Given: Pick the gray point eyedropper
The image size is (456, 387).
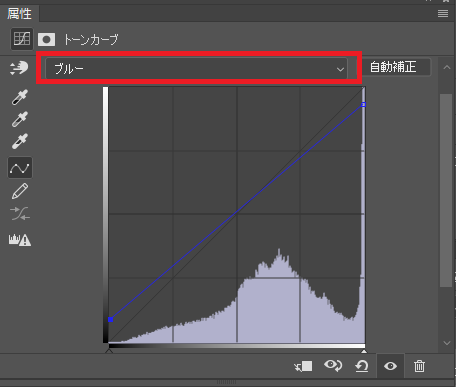Looking at the screenshot, I should pos(20,119).
